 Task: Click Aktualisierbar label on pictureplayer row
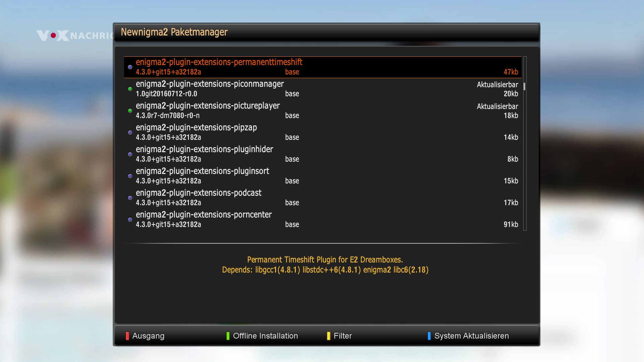point(497,107)
